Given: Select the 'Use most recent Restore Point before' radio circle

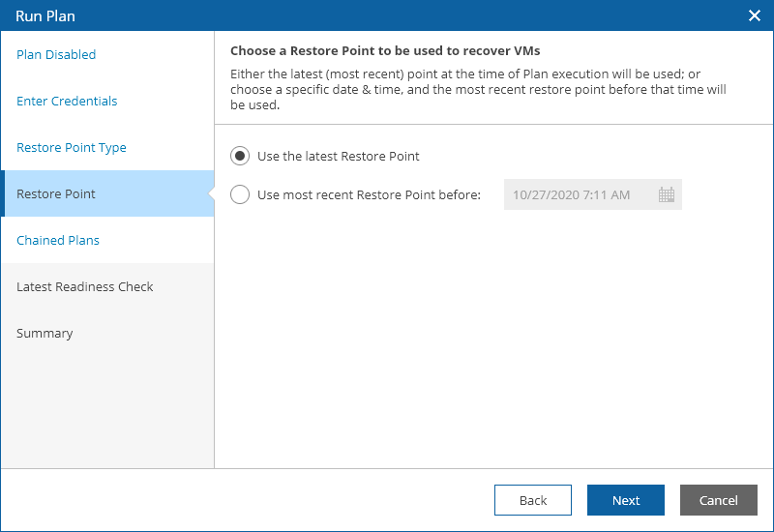Looking at the screenshot, I should pos(240,194).
